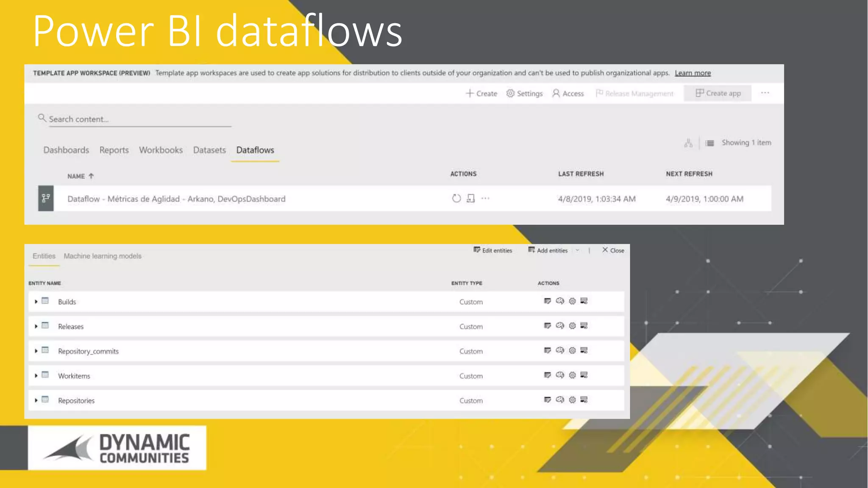Open properties gear icon for Releases entity

coord(572,326)
